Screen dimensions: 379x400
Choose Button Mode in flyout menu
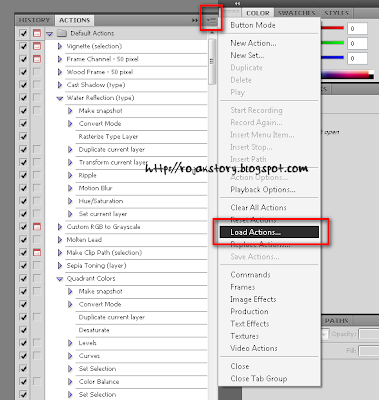[x=269, y=25]
